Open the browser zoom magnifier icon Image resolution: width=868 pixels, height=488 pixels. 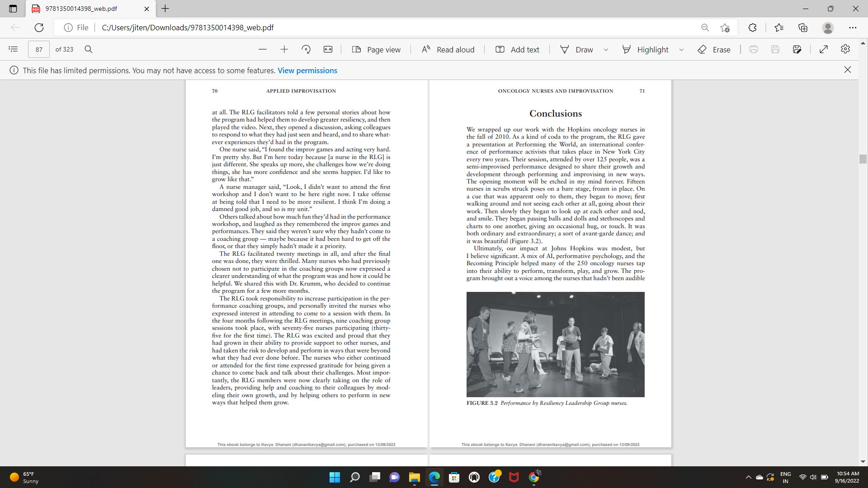point(705,28)
